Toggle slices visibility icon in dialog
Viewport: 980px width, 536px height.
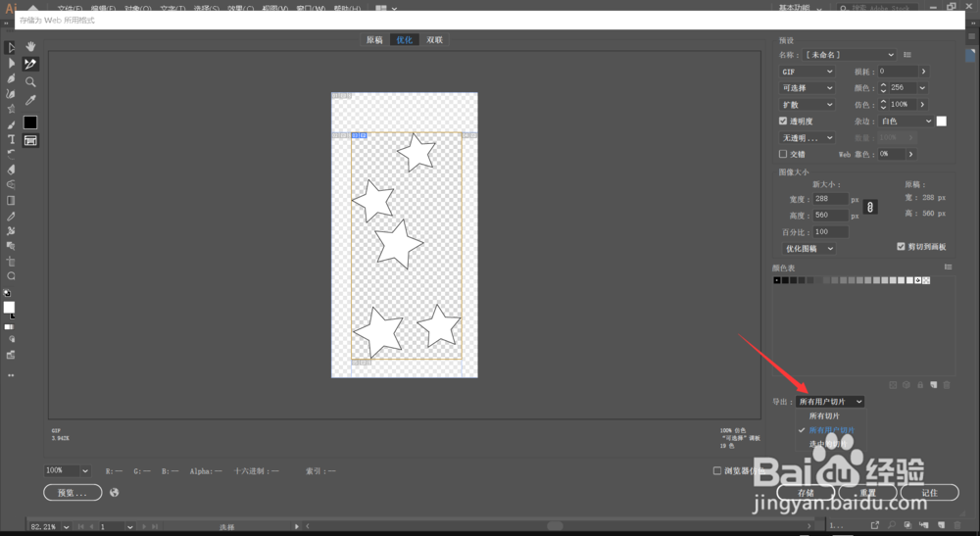click(30, 140)
